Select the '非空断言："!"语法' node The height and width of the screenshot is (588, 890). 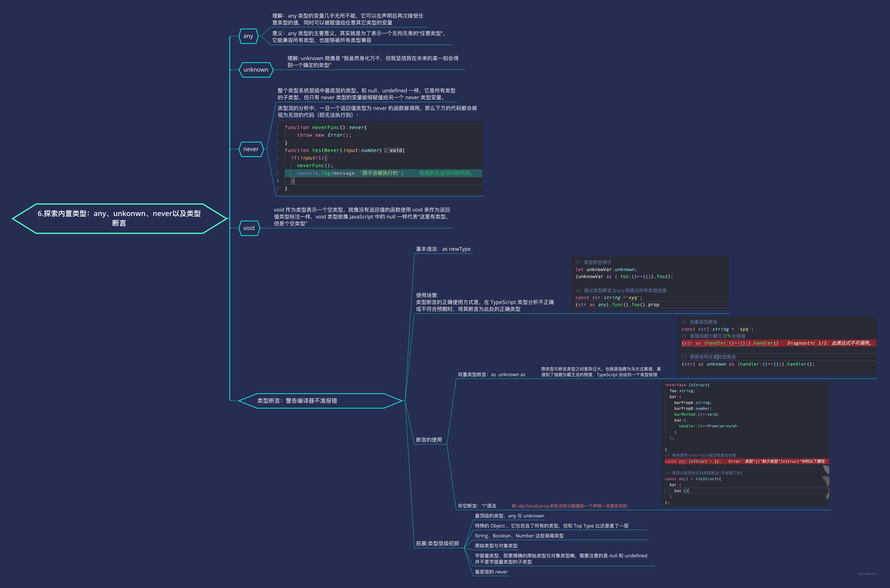[477, 506]
